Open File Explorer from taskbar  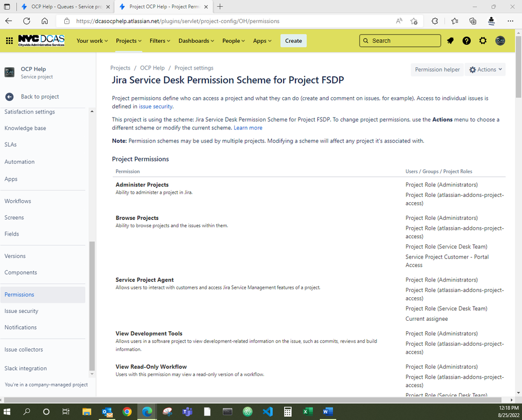click(87, 412)
